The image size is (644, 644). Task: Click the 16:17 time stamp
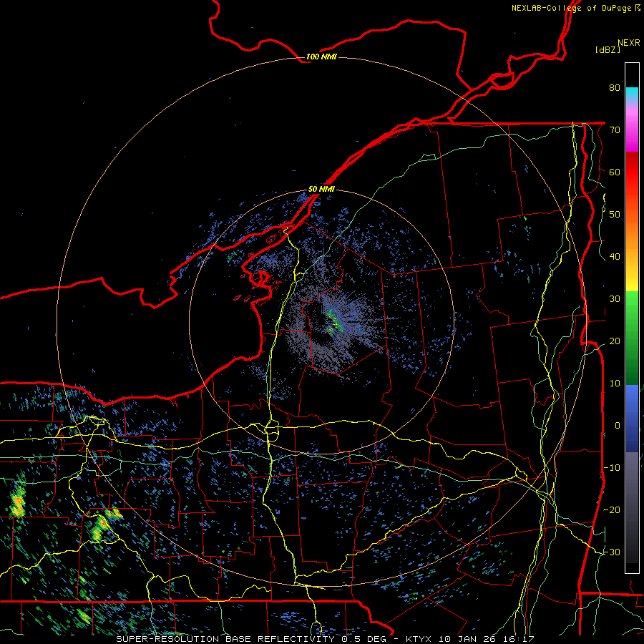(518, 639)
